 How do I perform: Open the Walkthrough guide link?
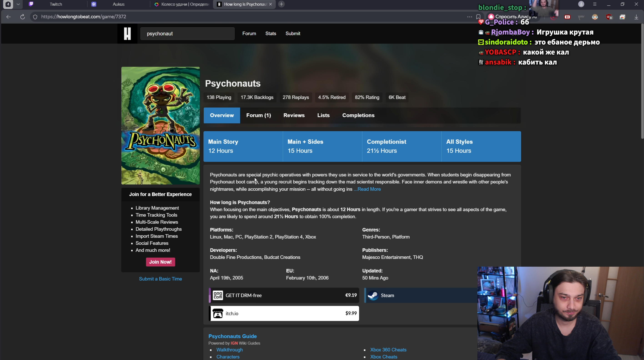229,350
